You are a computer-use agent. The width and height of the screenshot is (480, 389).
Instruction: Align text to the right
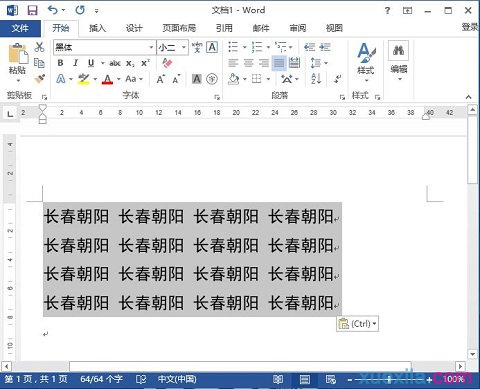[264, 63]
